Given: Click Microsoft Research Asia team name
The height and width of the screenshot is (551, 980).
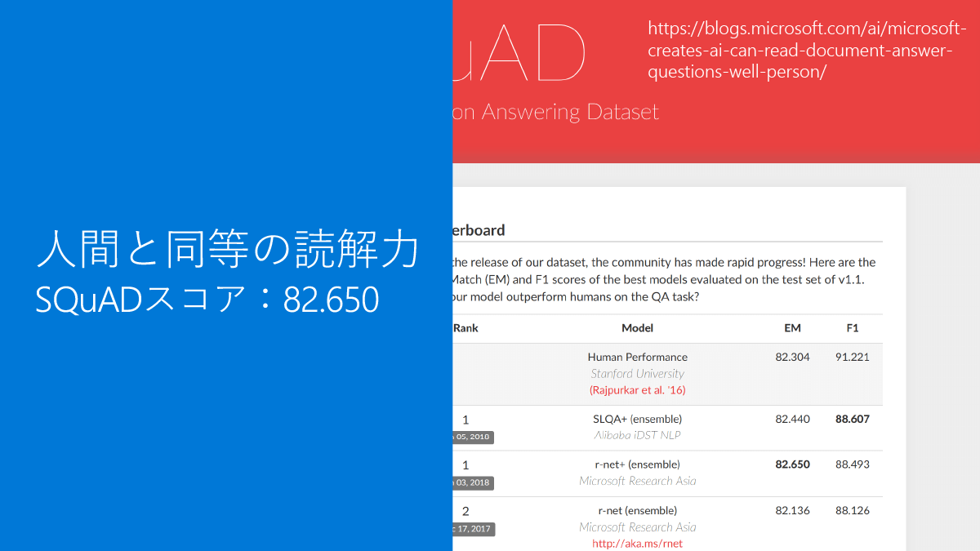Looking at the screenshot, I should [637, 481].
